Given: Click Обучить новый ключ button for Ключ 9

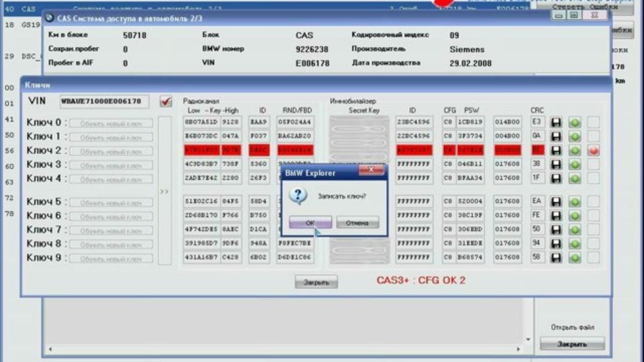Looking at the screenshot, I should click(x=111, y=259).
